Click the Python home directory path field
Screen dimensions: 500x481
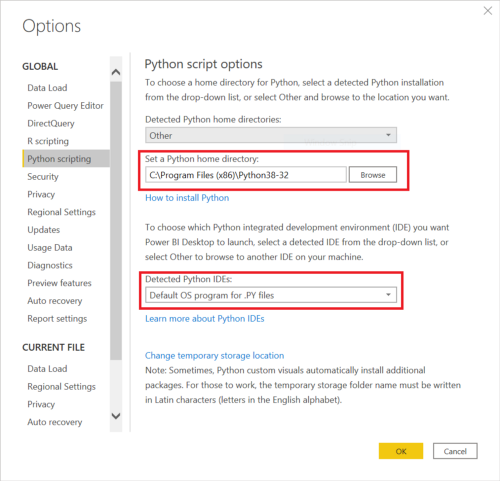click(x=246, y=175)
